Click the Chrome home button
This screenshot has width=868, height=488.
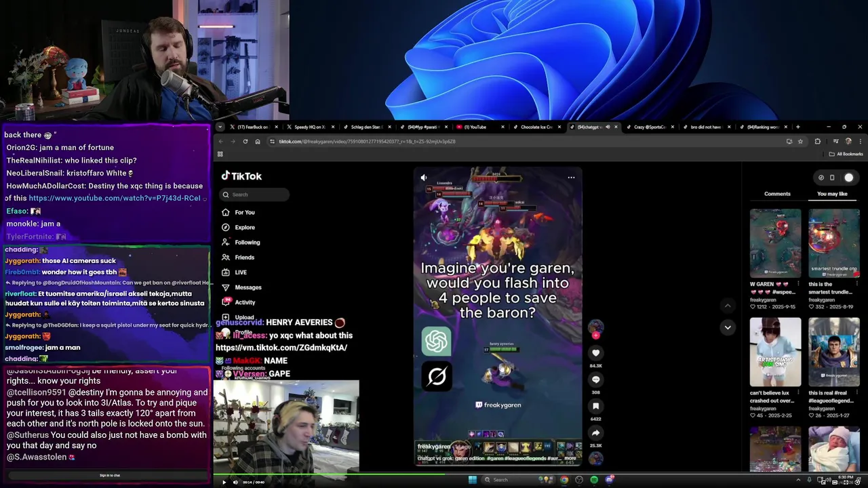[x=258, y=142]
